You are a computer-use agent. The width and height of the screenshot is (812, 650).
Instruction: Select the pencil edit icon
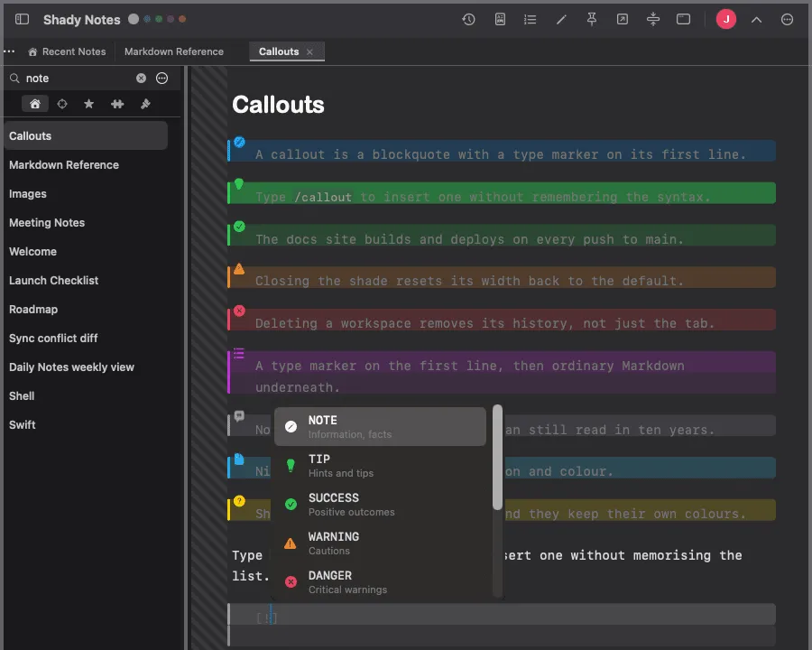tap(561, 20)
